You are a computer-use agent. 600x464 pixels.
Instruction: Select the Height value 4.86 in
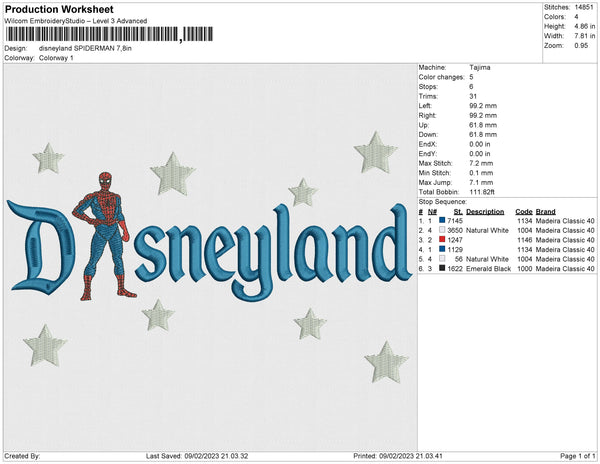click(585, 26)
